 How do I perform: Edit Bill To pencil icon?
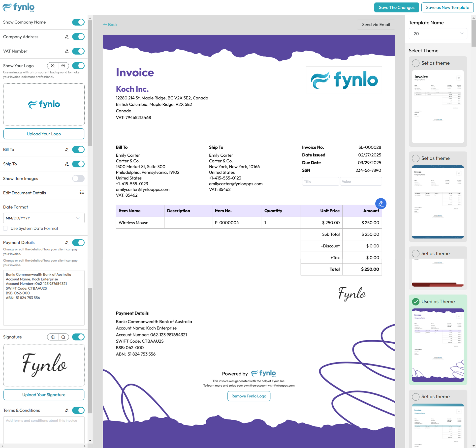(x=67, y=149)
